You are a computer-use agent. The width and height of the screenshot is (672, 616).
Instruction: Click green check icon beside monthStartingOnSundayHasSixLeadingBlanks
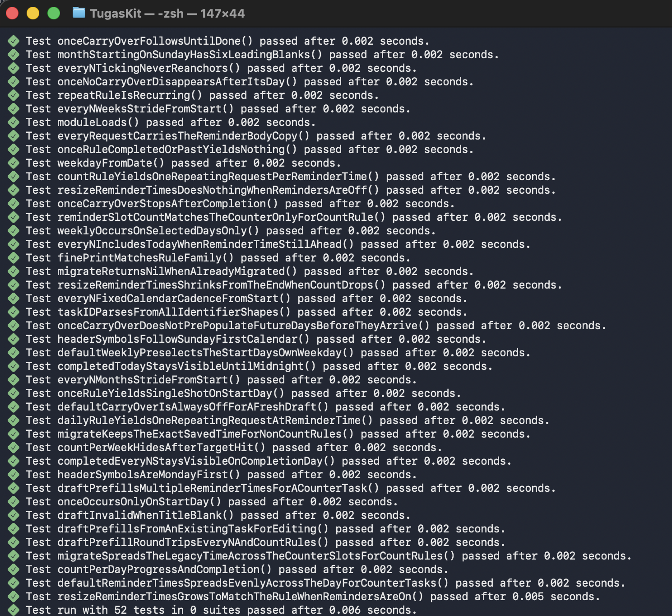14,55
